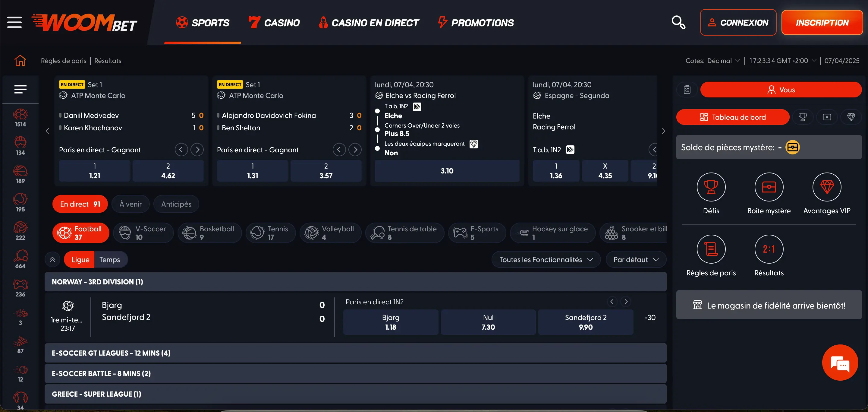This screenshot has width=868, height=412.
Task: Filter by Tennis 17
Action: click(271, 233)
